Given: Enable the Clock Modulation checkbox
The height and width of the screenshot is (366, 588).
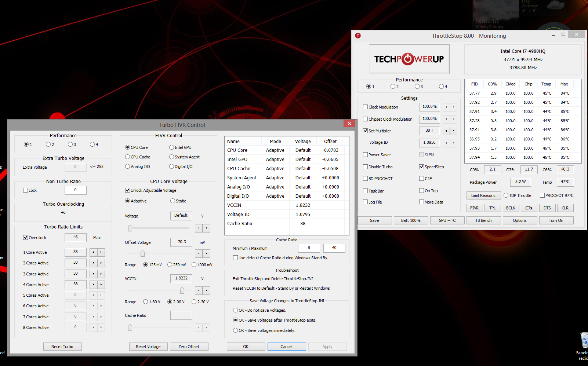Looking at the screenshot, I should [365, 107].
